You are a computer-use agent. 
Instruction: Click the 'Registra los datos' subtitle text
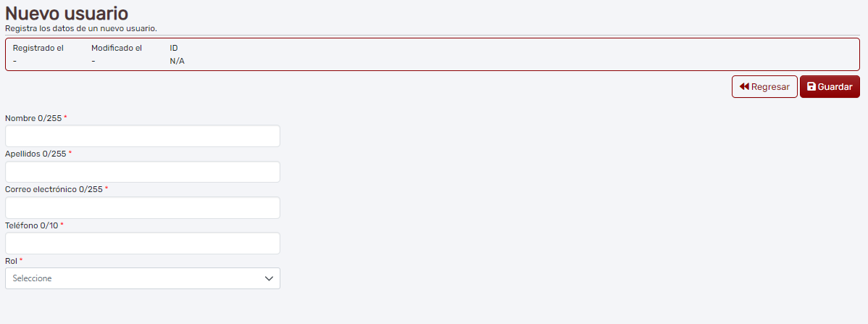pos(81,28)
